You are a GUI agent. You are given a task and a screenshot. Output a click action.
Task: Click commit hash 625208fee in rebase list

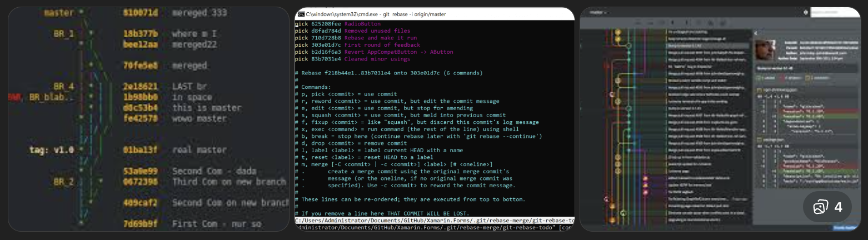[x=325, y=24]
